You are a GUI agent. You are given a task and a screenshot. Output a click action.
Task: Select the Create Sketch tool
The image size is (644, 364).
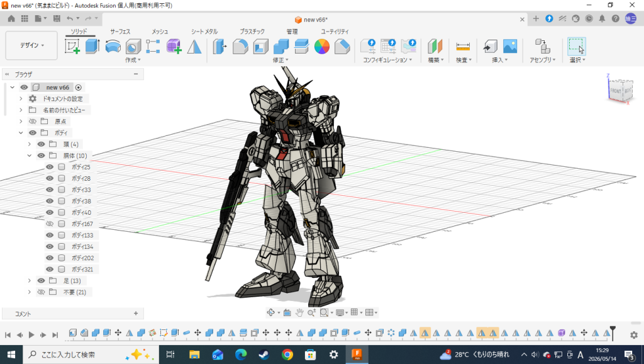[73, 46]
